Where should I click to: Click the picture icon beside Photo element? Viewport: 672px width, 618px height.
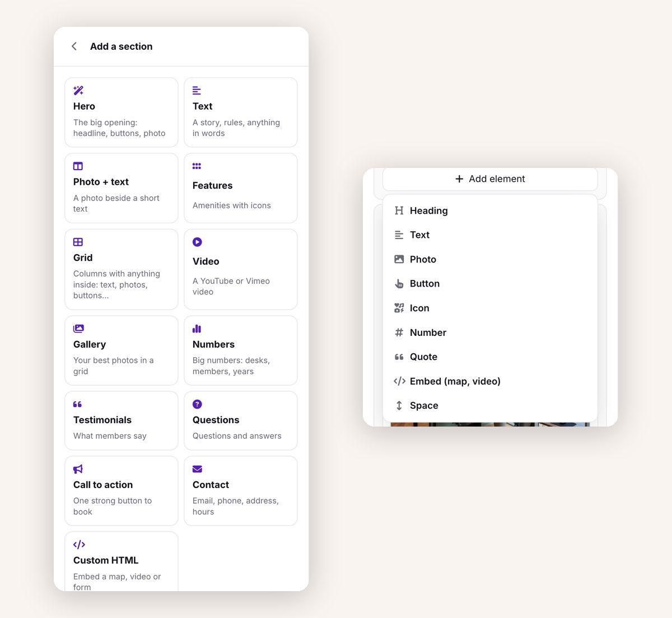399,259
